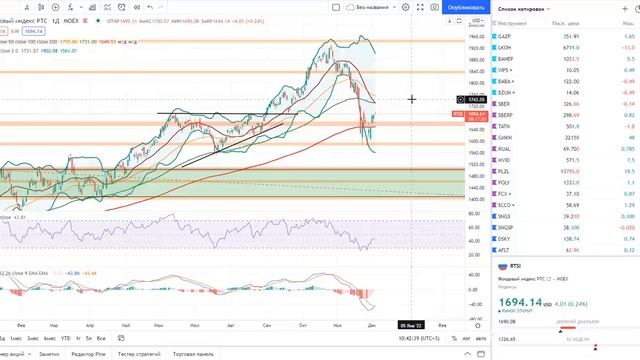
Task: Open chart settings gear icon
Action: [406, 7]
